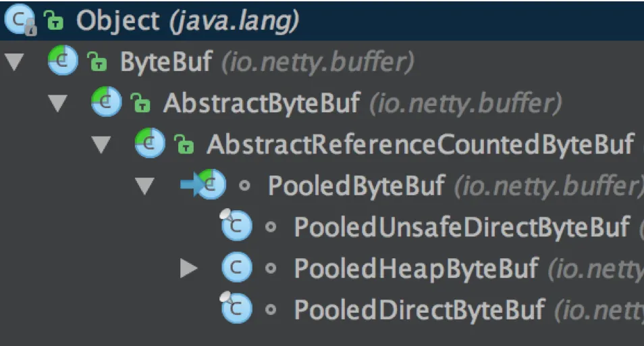Click package-private dot icon beside PooledByteBuf
This screenshot has height=346, width=644.
tap(244, 186)
